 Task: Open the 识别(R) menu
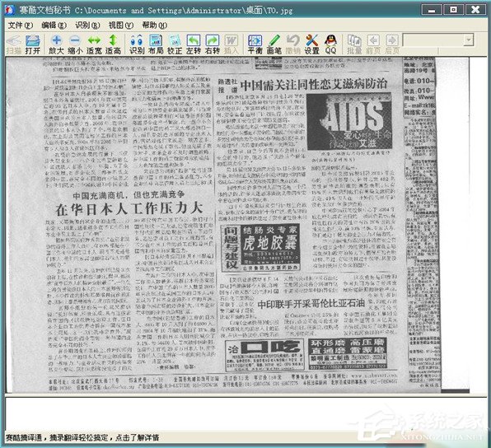(x=87, y=25)
